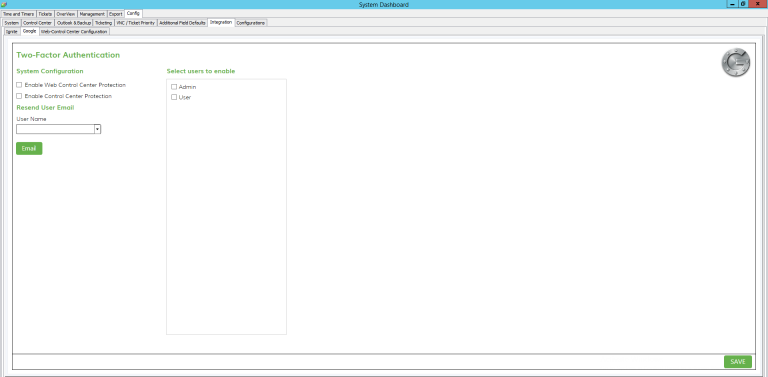The height and width of the screenshot is (377, 768).
Task: Go to the Management tab
Action: pos(92,14)
